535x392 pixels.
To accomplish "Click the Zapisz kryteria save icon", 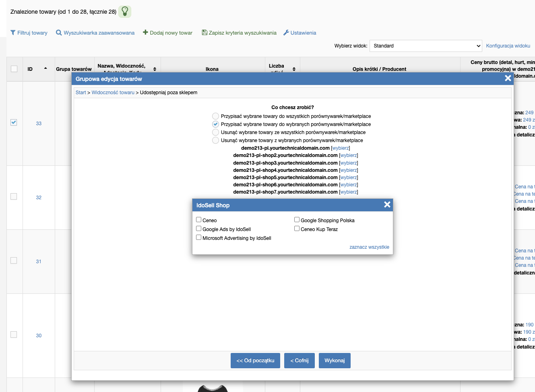I will pos(204,33).
